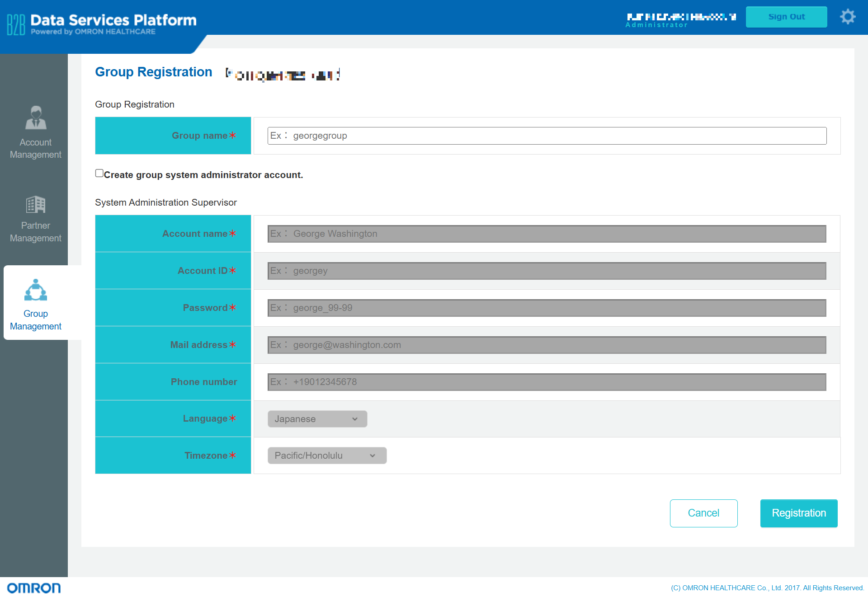The image size is (868, 597).
Task: Open the Language dropdown showing Japanese
Action: (317, 419)
